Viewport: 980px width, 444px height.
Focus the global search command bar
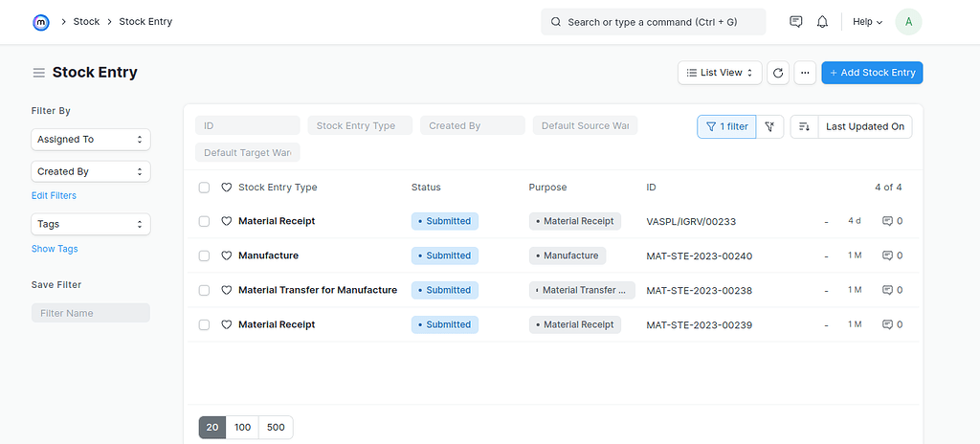(653, 22)
